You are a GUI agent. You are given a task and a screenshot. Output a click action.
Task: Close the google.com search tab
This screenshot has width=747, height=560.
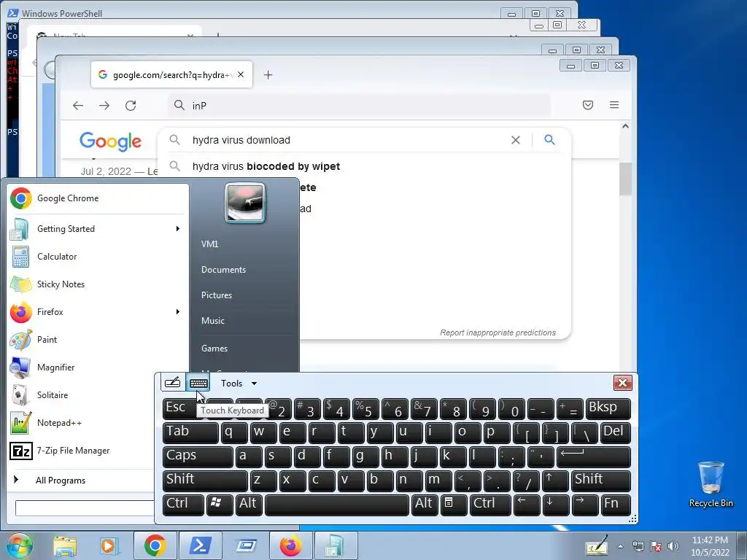[x=241, y=74]
